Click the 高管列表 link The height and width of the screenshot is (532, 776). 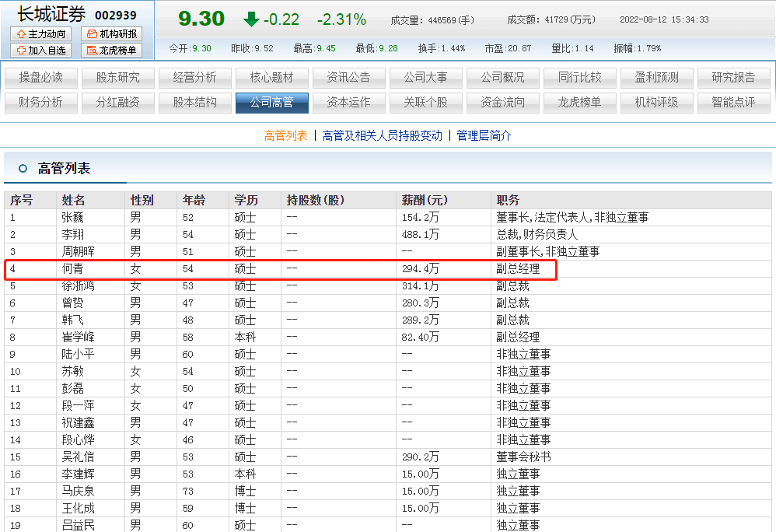coord(285,135)
